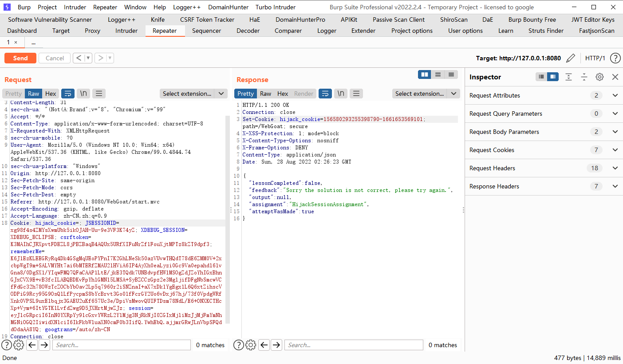Switch Request view to Pretty
Image resolution: width=623 pixels, height=364 pixels.
click(x=13, y=94)
